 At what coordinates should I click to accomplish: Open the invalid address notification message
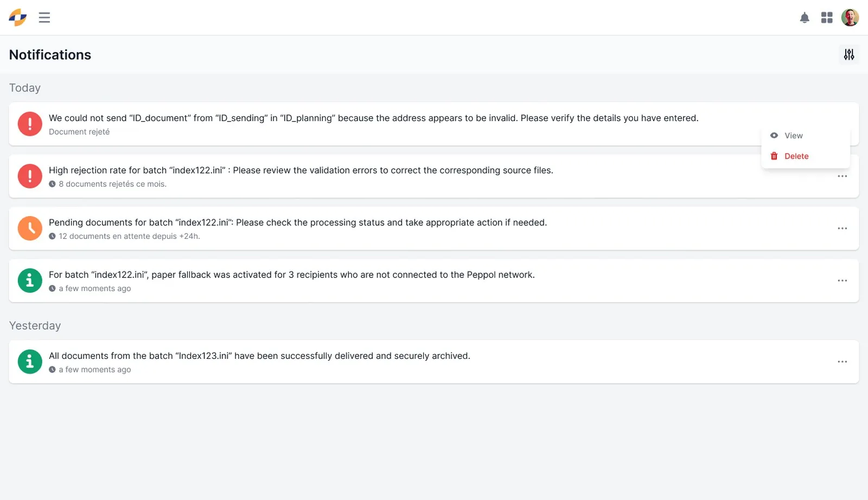373,118
